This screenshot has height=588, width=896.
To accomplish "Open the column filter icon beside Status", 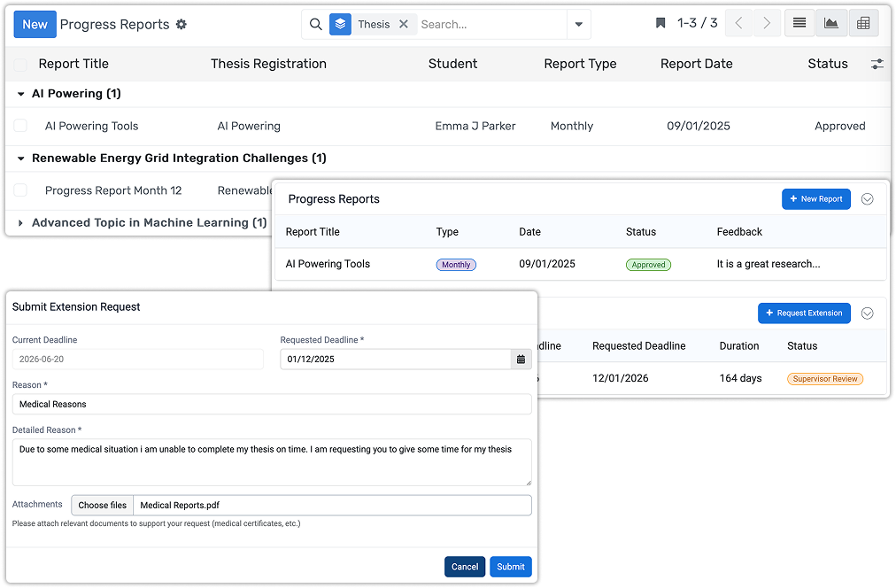I will pyautogui.click(x=877, y=64).
